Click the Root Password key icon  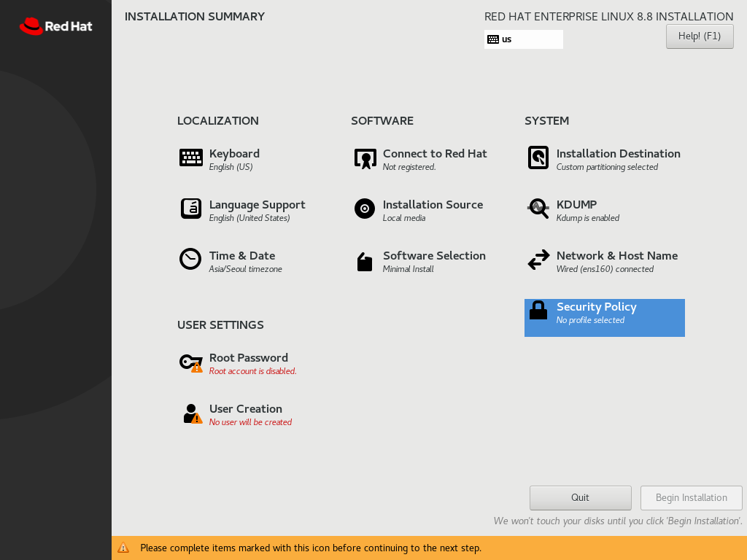tap(191, 363)
